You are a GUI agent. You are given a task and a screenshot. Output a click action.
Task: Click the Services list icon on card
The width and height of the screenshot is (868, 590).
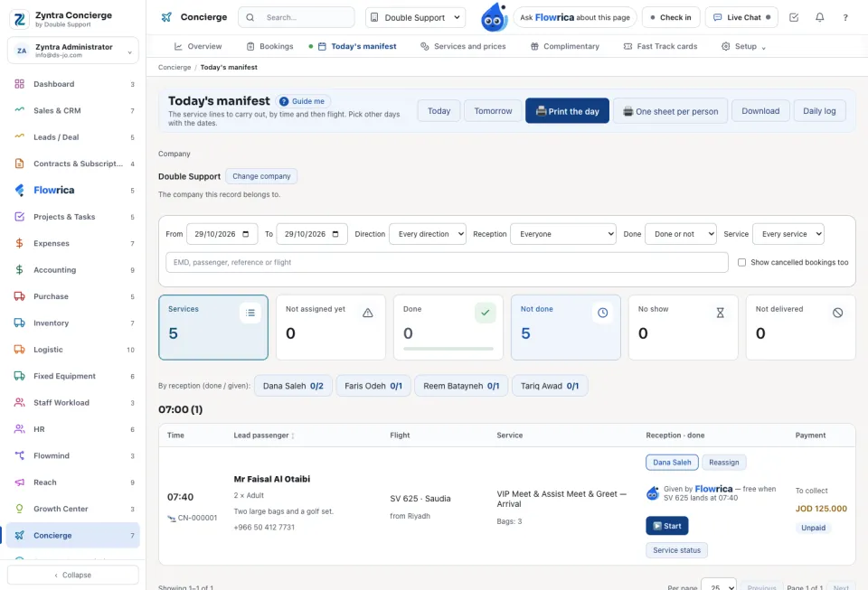point(250,313)
